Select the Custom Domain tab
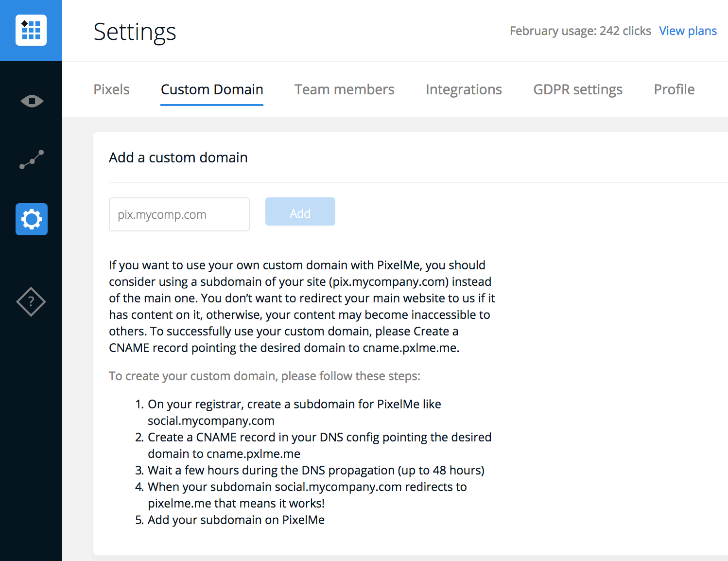Viewport: 728px width, 561px height. click(212, 89)
